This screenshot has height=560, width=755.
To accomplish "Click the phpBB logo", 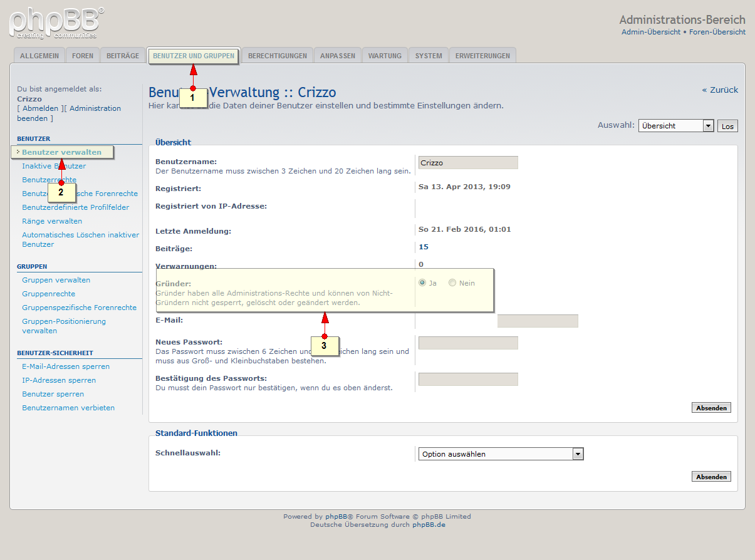I will coord(56,23).
